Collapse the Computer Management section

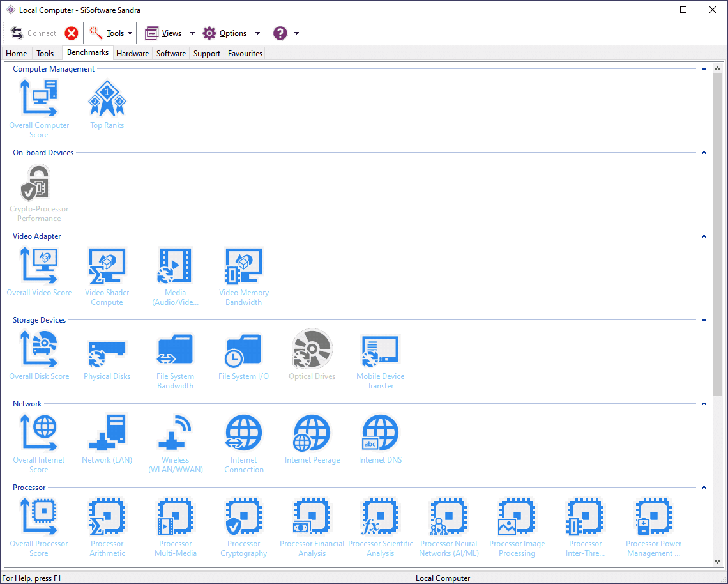pos(704,69)
